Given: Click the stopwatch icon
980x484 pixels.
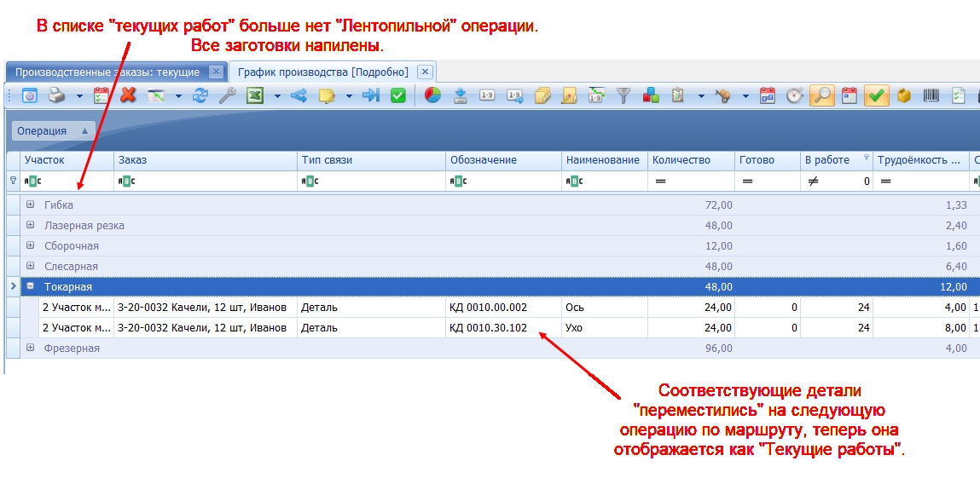Looking at the screenshot, I should (x=794, y=95).
